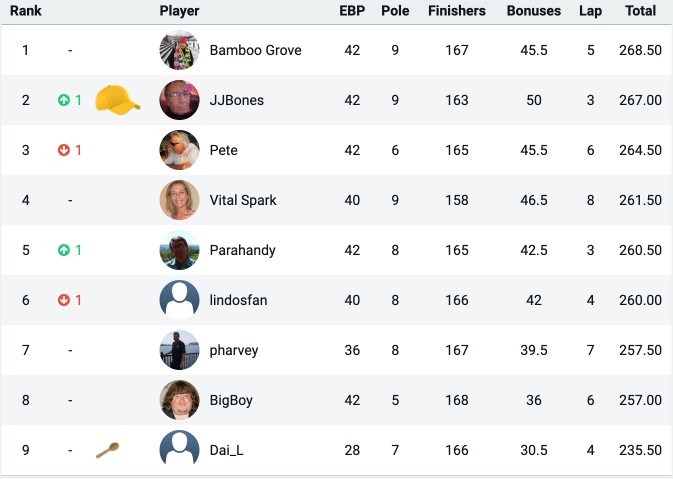Click Vital Spark's profile photo
The image size is (673, 479).
point(179,200)
